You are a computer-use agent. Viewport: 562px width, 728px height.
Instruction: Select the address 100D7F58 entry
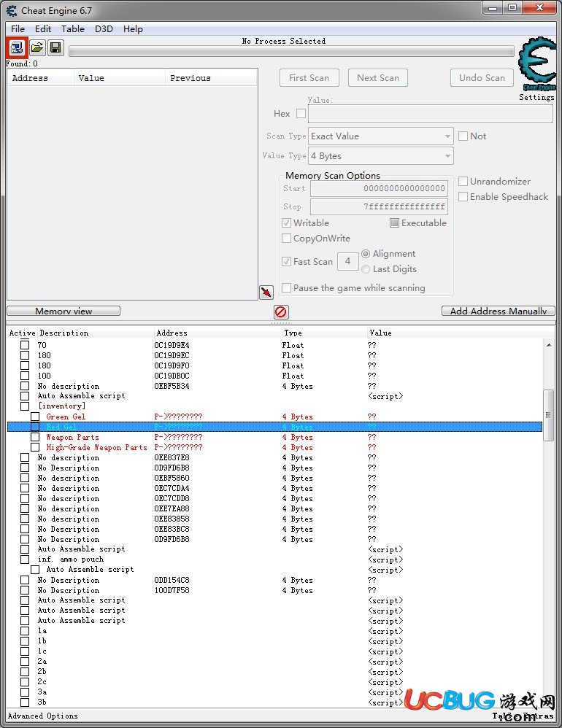coord(274,590)
